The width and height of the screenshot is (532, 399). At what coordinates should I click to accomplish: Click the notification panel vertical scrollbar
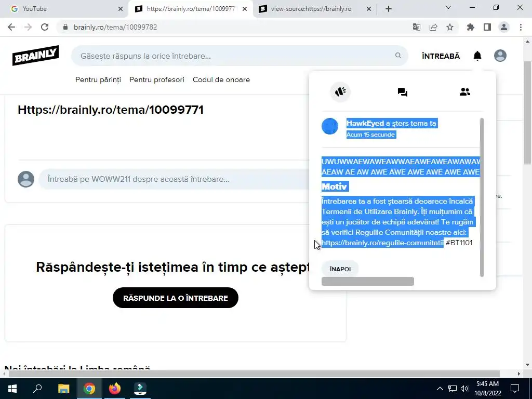point(482,197)
